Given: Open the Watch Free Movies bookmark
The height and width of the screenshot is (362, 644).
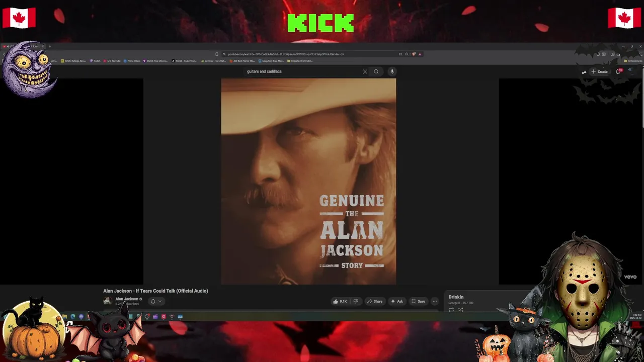Looking at the screenshot, I should click(x=155, y=61).
